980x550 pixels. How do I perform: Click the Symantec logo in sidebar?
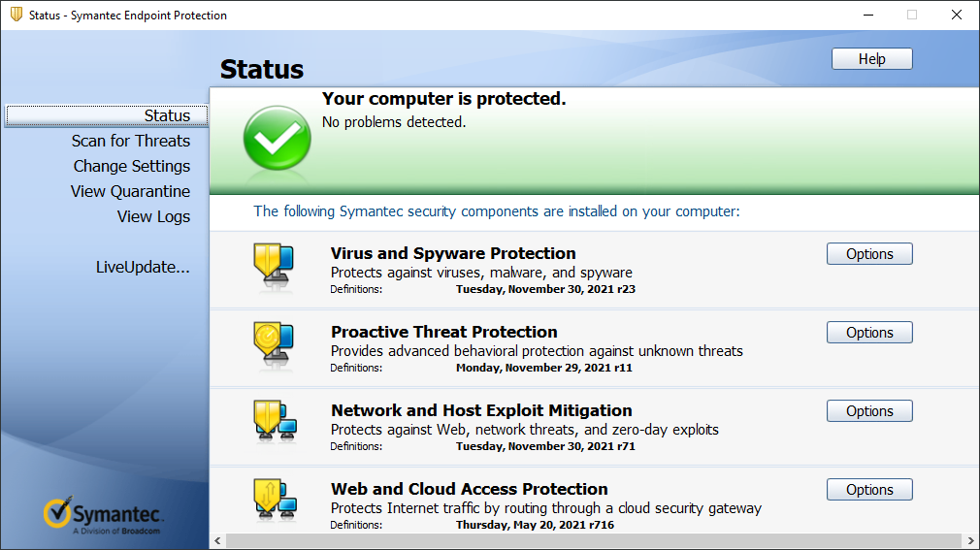pos(104,516)
